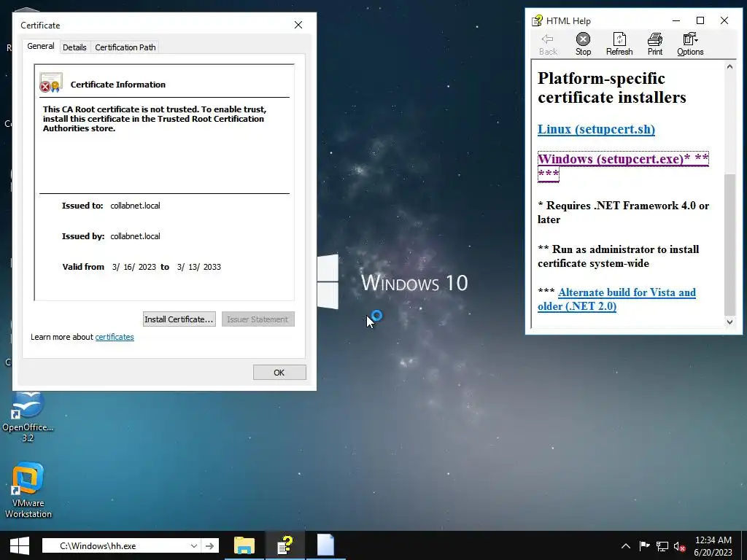Click the 'Issued to: collabnet.local' value
747x560 pixels.
pos(135,206)
